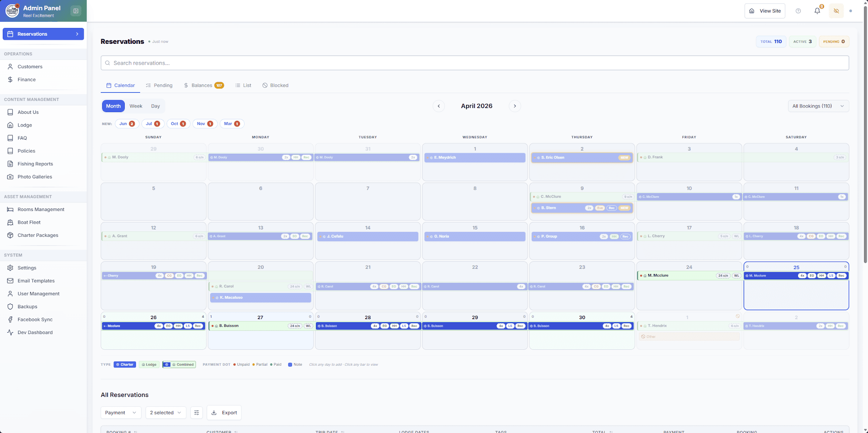Click the PENDING 0 stat badge
This screenshot has width=868, height=433.
[x=834, y=42]
